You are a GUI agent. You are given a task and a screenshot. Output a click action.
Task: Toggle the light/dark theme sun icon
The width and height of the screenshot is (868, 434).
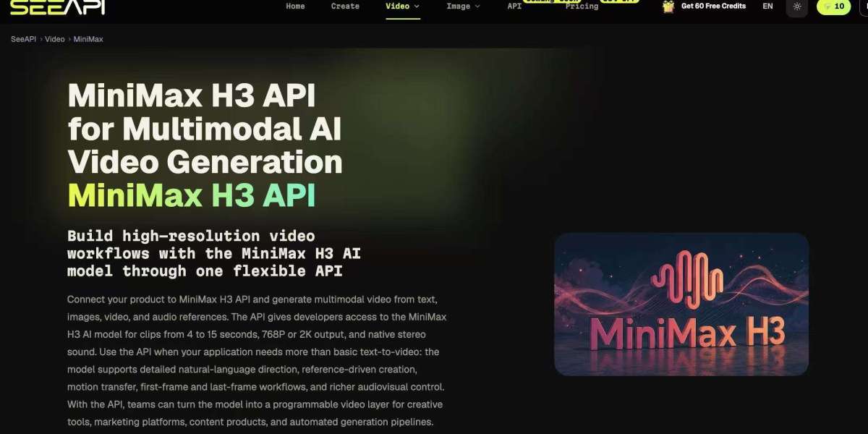(x=797, y=7)
